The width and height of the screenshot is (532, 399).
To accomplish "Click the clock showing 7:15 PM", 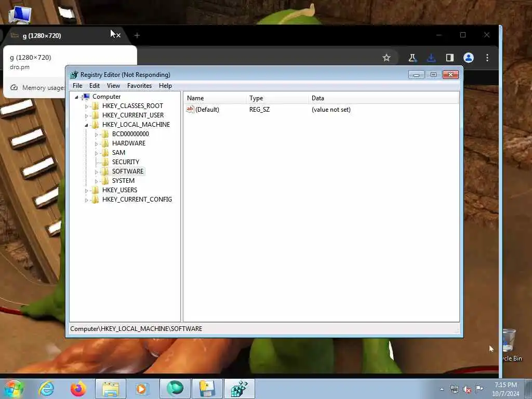I will click(x=506, y=389).
